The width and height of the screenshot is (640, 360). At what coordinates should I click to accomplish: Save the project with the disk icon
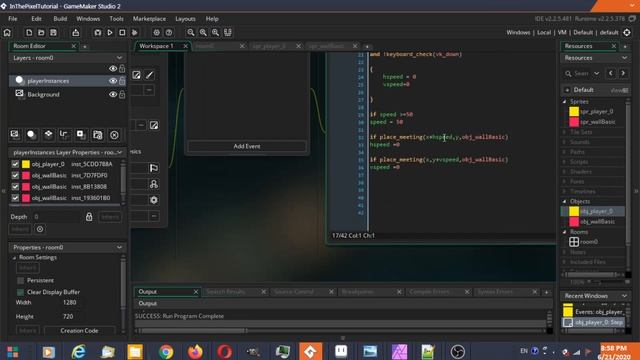tap(53, 33)
